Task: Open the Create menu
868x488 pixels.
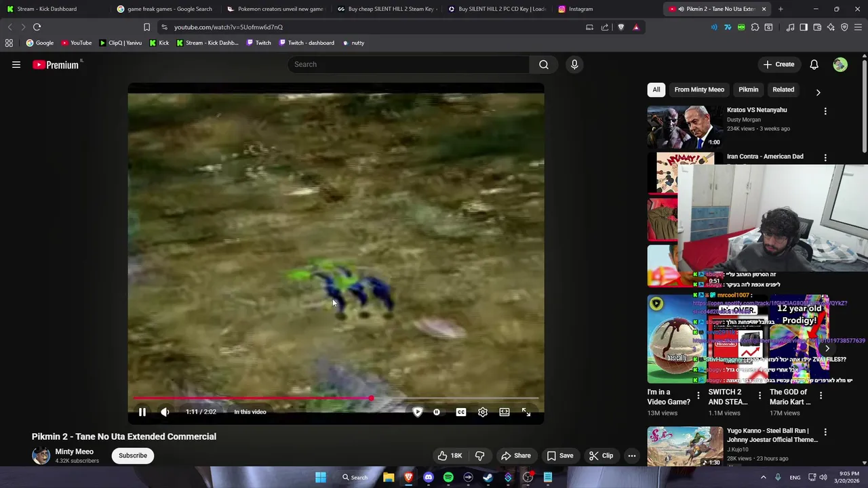Action: coord(778,64)
